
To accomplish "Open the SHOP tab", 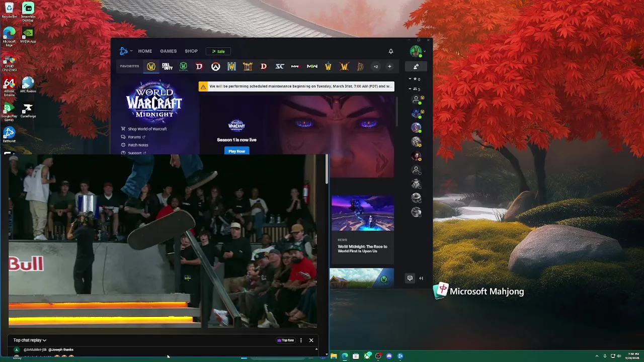I will (191, 51).
